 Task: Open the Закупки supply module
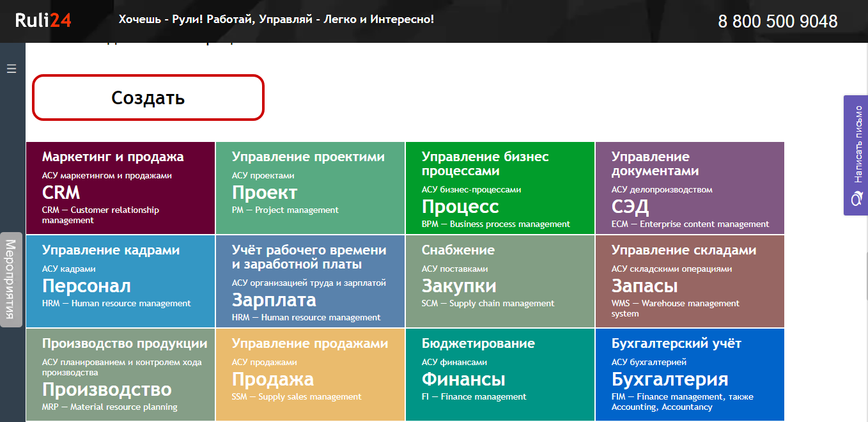[x=500, y=281]
